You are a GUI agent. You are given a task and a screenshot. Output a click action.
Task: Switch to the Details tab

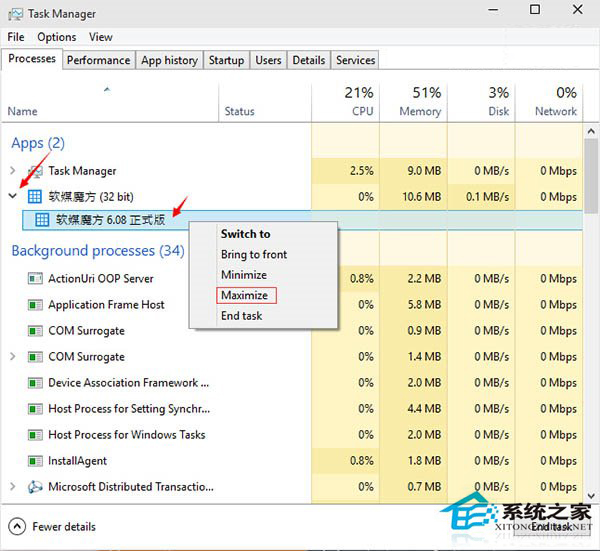(x=309, y=60)
